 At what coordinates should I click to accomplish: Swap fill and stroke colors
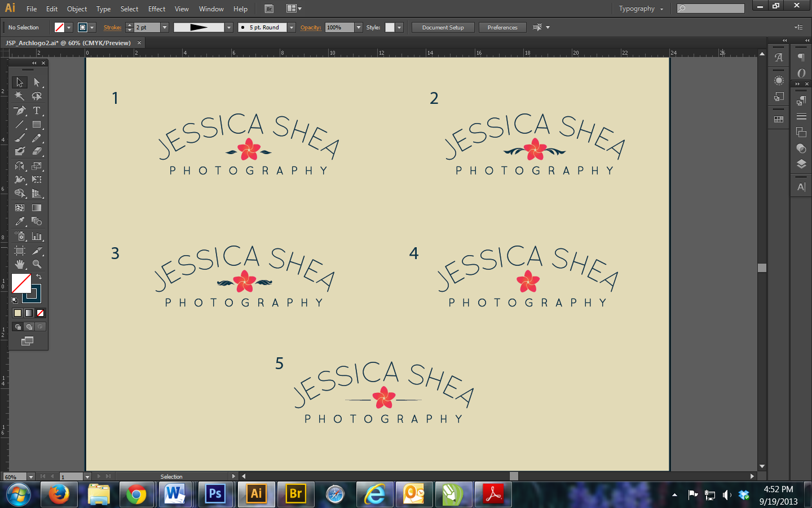coord(39,277)
